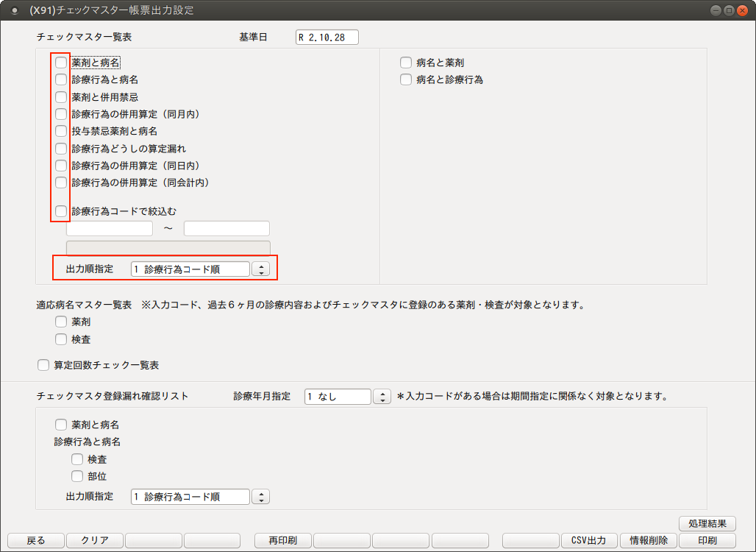
Task: Click the 再印刷 button
Action: 282,540
